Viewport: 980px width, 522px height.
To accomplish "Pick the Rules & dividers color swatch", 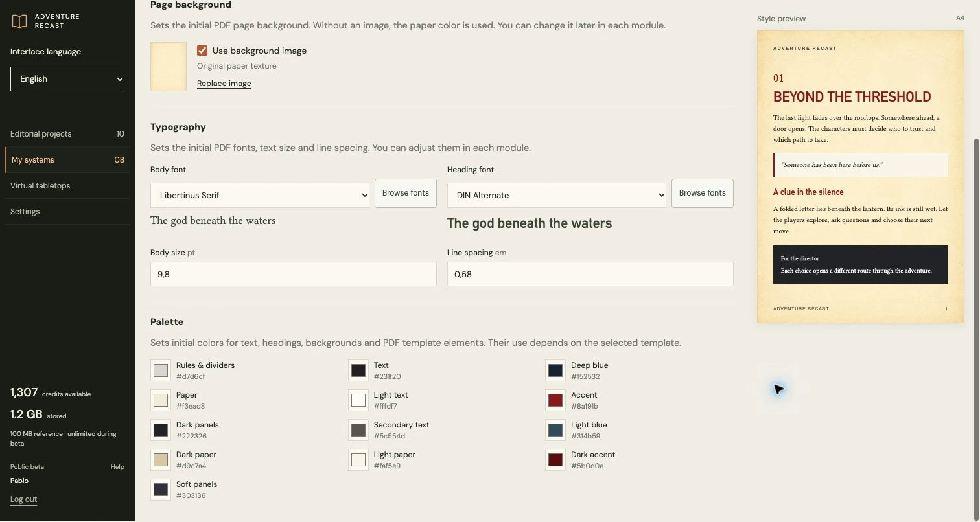I will pyautogui.click(x=161, y=370).
